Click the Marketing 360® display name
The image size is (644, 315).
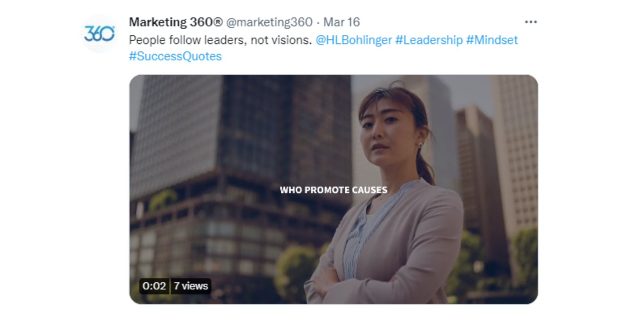(x=175, y=22)
